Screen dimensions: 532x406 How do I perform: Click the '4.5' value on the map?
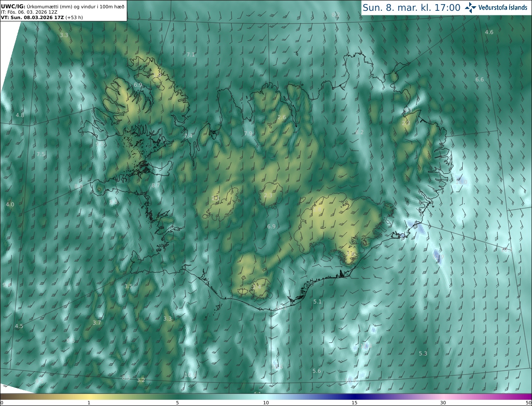tap(19, 326)
